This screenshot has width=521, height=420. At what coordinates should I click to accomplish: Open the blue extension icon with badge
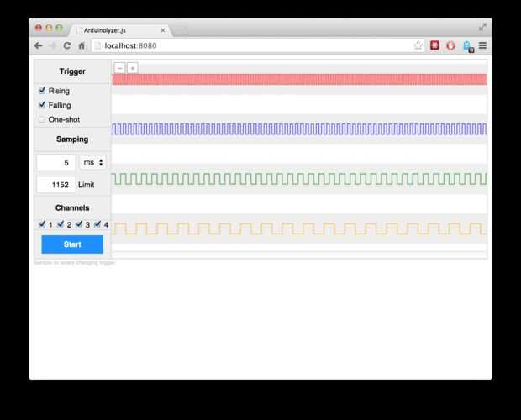[468, 46]
